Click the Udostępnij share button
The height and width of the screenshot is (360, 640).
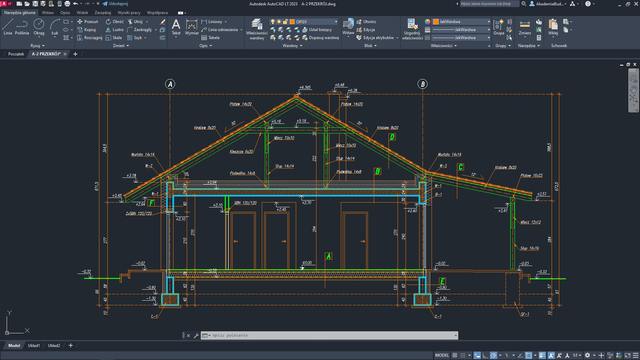tap(115, 4)
